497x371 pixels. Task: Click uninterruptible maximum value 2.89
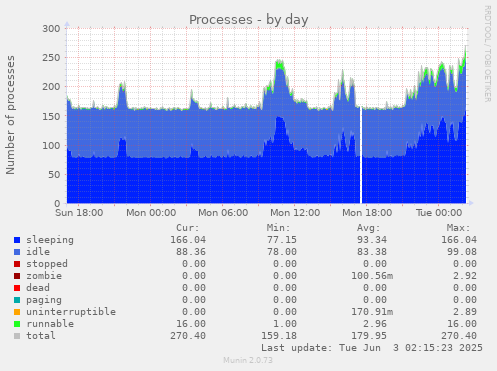[x=465, y=312]
